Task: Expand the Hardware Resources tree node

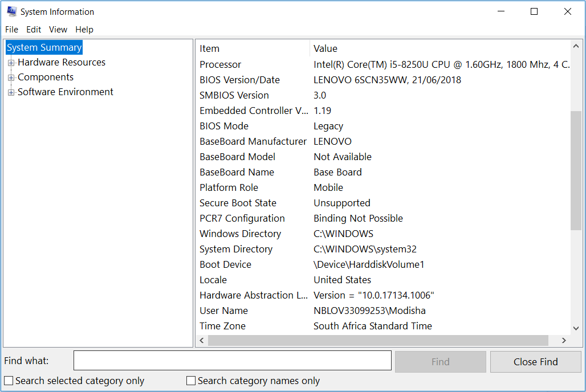Action: click(11, 63)
